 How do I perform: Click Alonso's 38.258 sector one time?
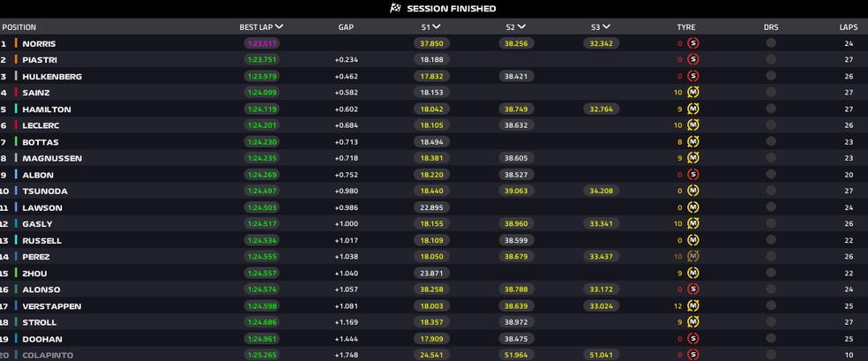point(431,290)
